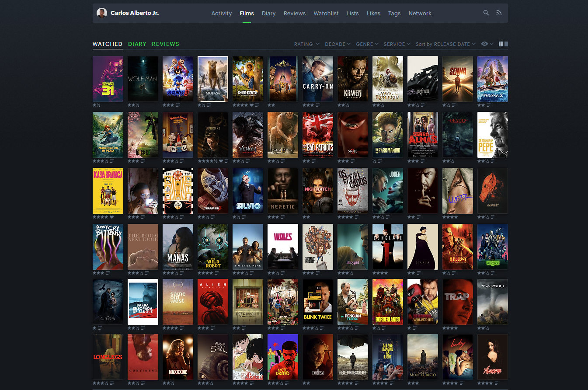Open the Sector 31 poster

click(x=108, y=79)
